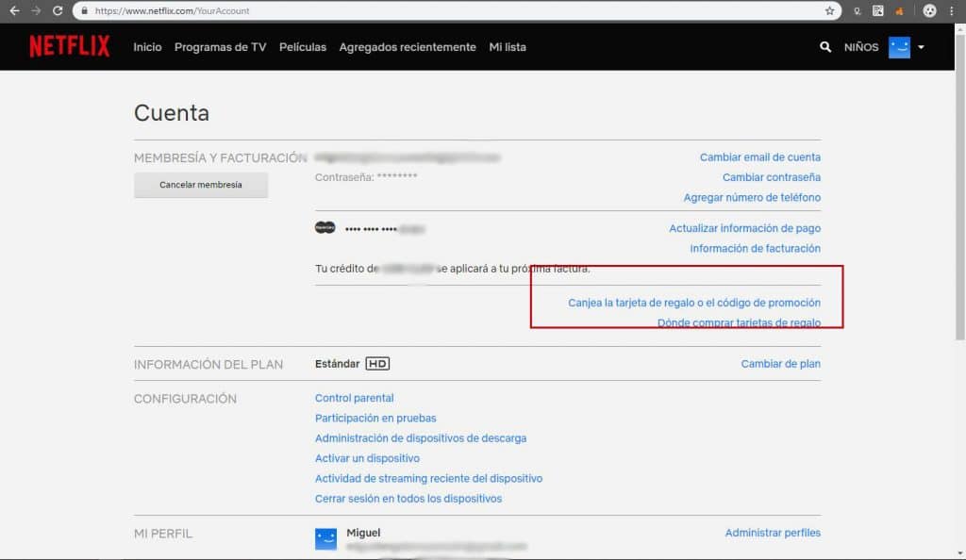This screenshot has width=966, height=560.
Task: Click the Contraseña masked password text
Action: pos(366,177)
